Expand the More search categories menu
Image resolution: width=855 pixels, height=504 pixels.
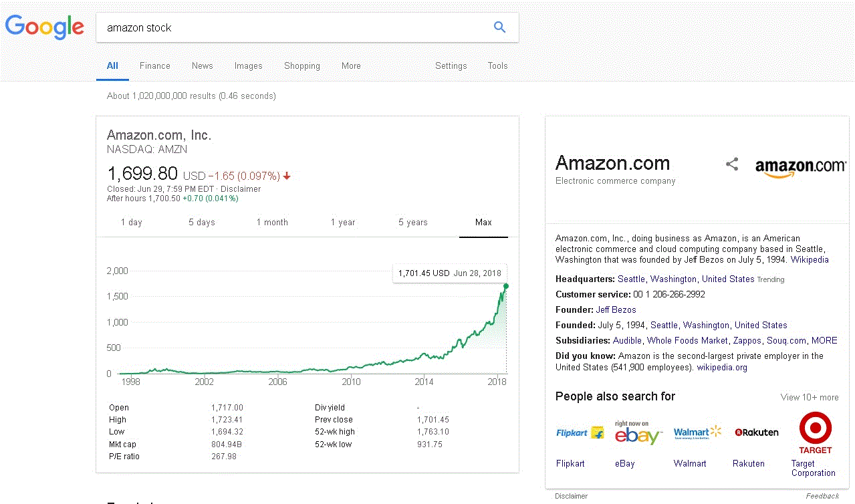tap(351, 66)
